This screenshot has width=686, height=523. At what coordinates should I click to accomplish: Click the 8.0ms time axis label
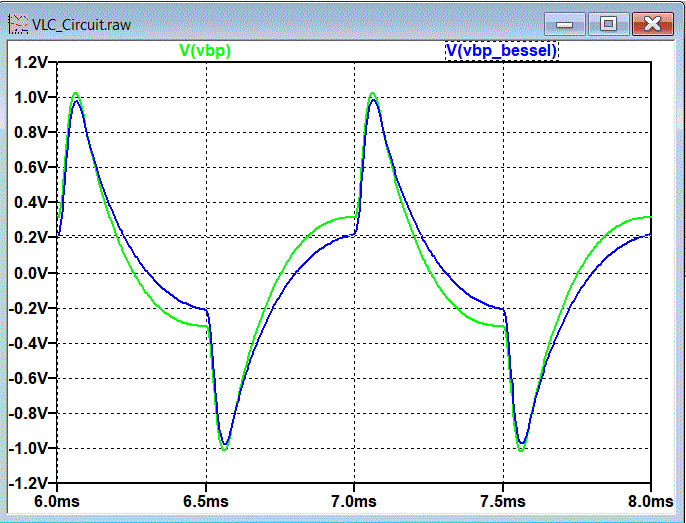651,501
